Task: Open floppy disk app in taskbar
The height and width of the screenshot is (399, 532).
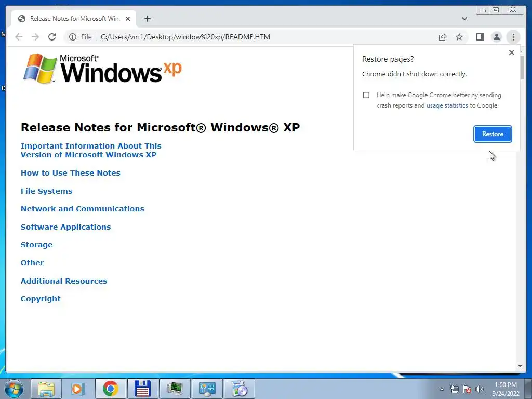Action: click(142, 389)
